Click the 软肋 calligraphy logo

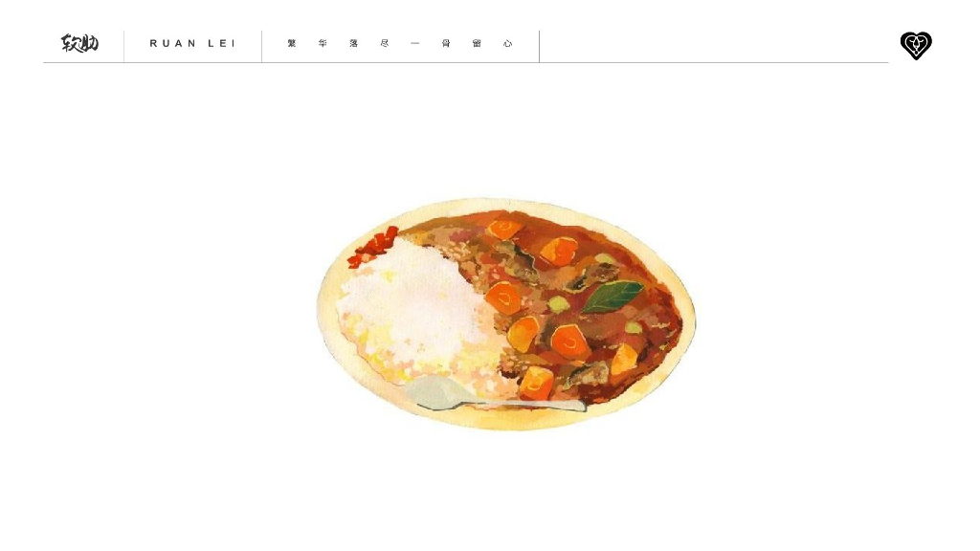coord(80,43)
